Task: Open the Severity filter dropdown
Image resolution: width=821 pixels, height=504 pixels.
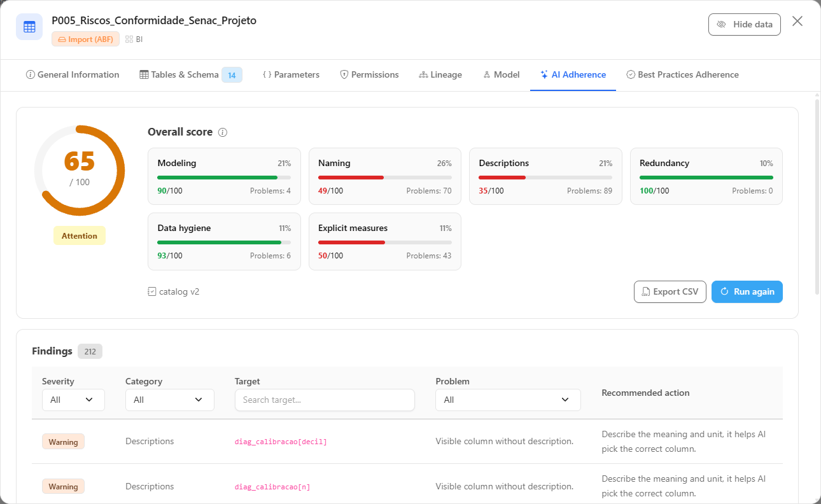Action: click(x=73, y=400)
